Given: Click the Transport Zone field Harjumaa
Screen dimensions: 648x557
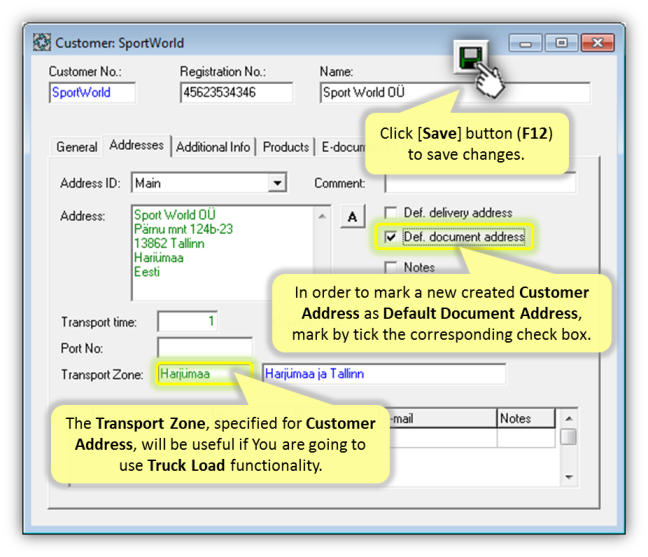Looking at the screenshot, I should tap(205, 374).
